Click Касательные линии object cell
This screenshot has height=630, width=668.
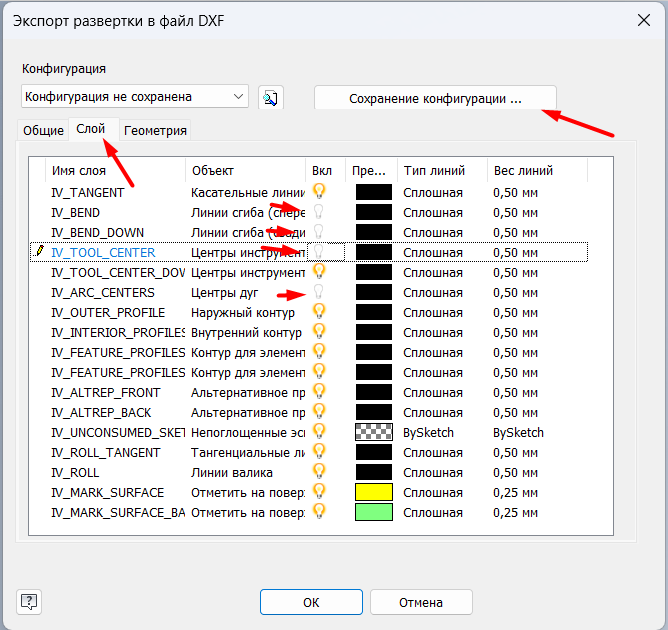pos(248,193)
